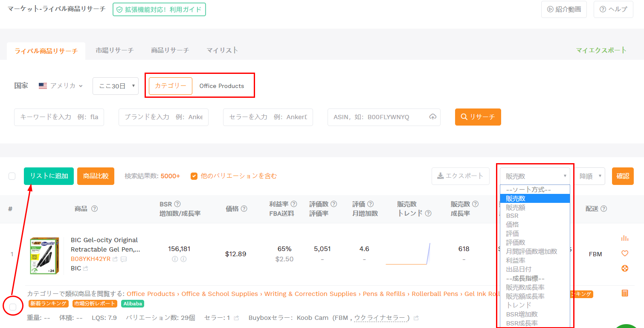Open external link icon next to BIC brand
Image resolution: width=644 pixels, height=328 pixels.
[x=86, y=268]
